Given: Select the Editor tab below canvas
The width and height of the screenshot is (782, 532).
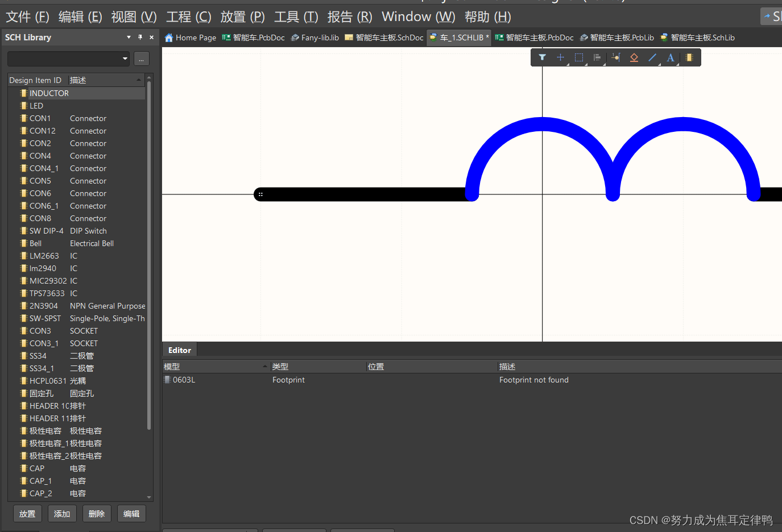Looking at the screenshot, I should (180, 350).
